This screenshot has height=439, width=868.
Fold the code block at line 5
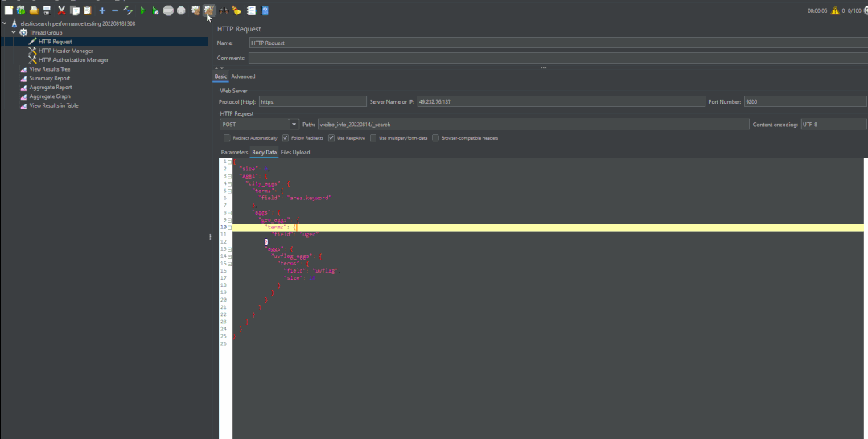[x=230, y=191]
